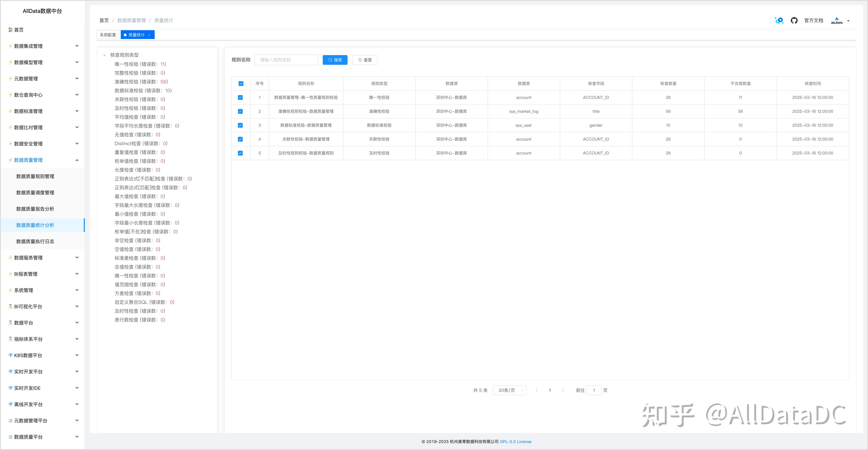The image size is (868, 450).
Task: Click the lightning icon next to 数据集成管理
Action: pos(11,46)
